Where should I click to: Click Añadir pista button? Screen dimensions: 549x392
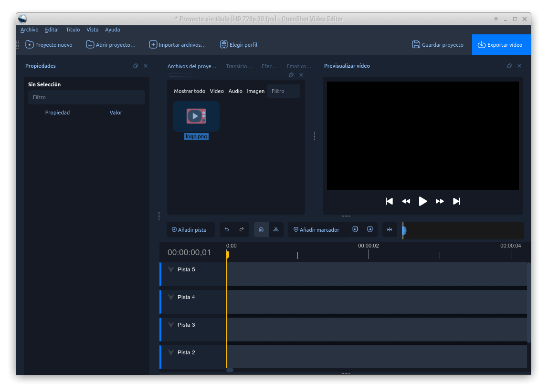(x=190, y=230)
